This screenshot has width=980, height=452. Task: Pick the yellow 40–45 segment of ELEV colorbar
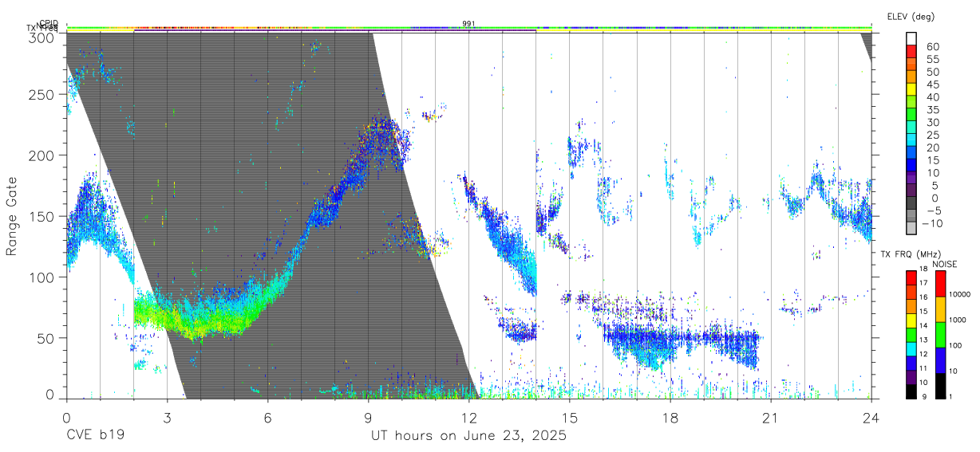pyautogui.click(x=911, y=90)
